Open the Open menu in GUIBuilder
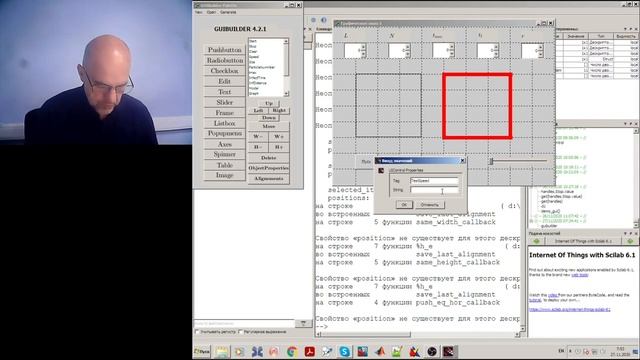The image size is (640, 360). [211, 12]
